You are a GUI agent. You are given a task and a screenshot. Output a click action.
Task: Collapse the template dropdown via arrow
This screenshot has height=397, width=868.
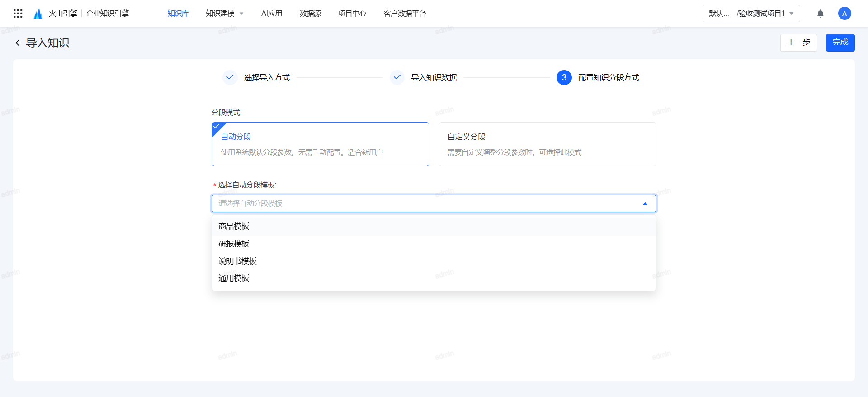click(645, 203)
